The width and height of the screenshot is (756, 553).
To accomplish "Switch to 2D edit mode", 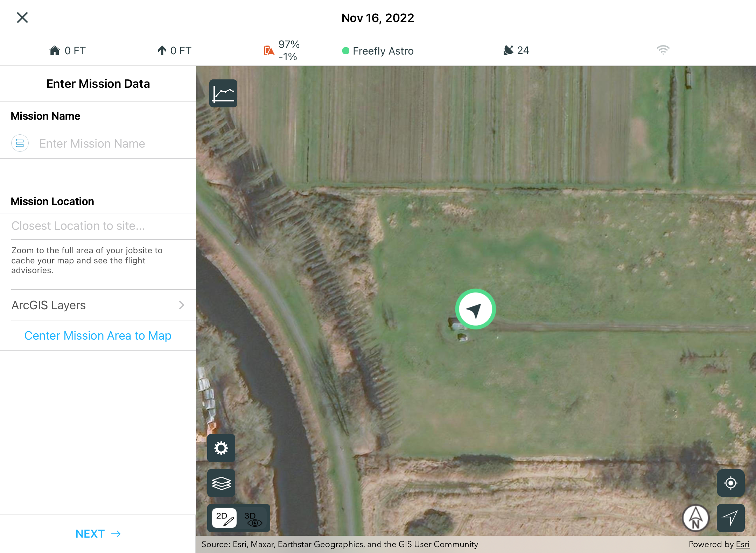I will 224,518.
